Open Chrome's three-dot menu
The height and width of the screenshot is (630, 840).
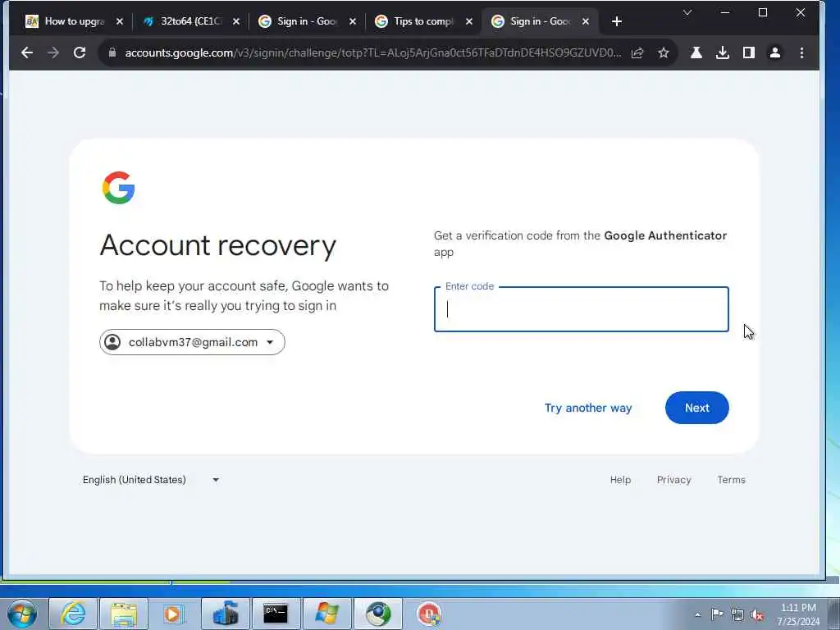(801, 52)
